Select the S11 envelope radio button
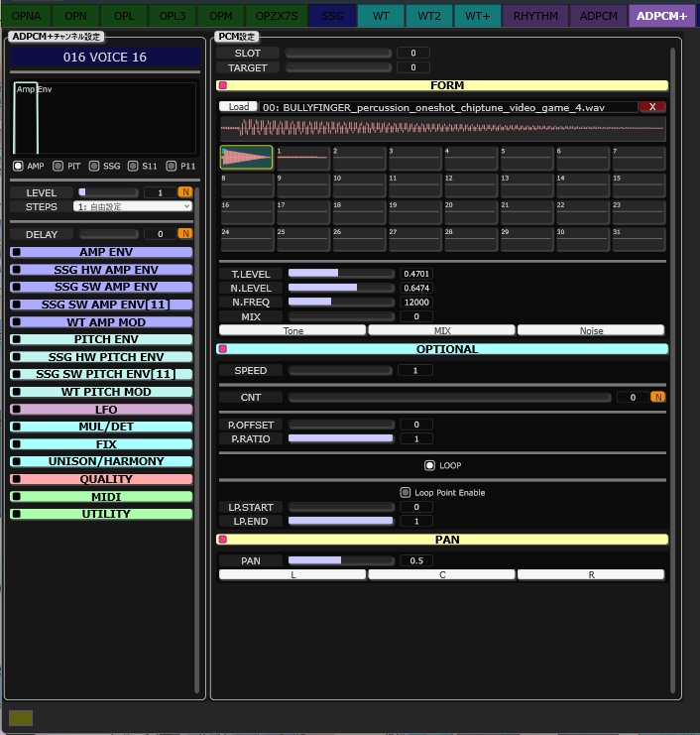This screenshot has width=700, height=735. pyautogui.click(x=133, y=166)
